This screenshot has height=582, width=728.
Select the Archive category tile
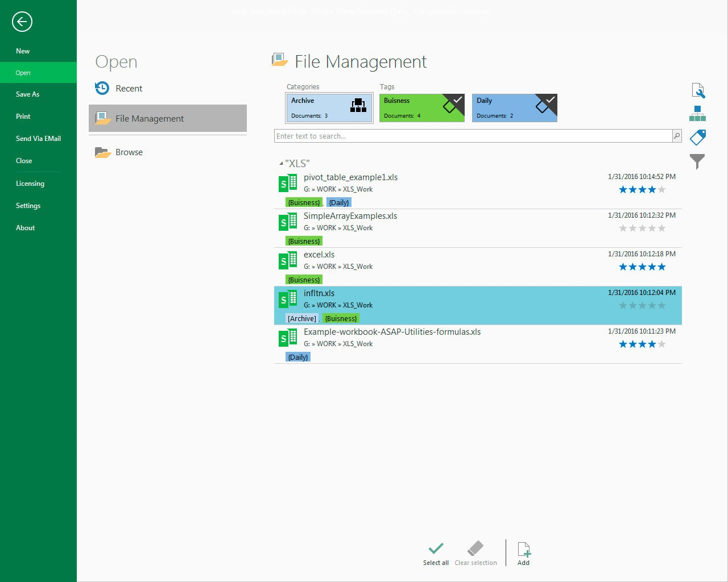pyautogui.click(x=329, y=108)
